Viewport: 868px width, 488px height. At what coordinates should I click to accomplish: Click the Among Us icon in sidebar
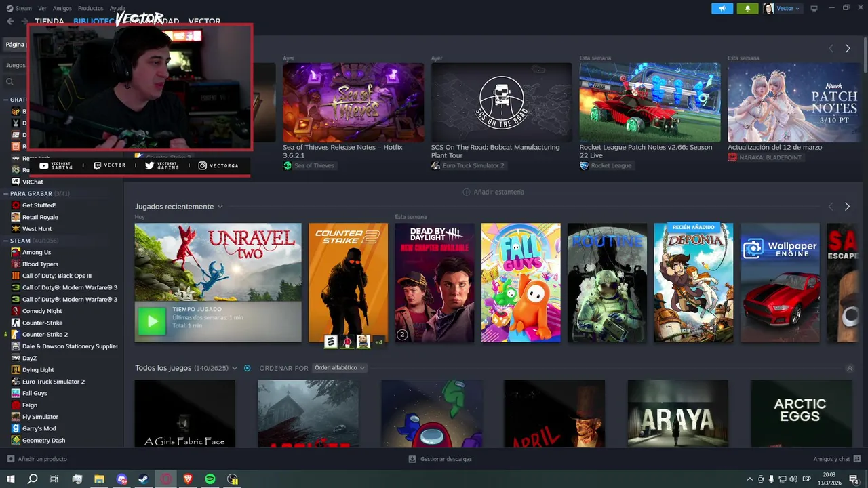pyautogui.click(x=16, y=252)
